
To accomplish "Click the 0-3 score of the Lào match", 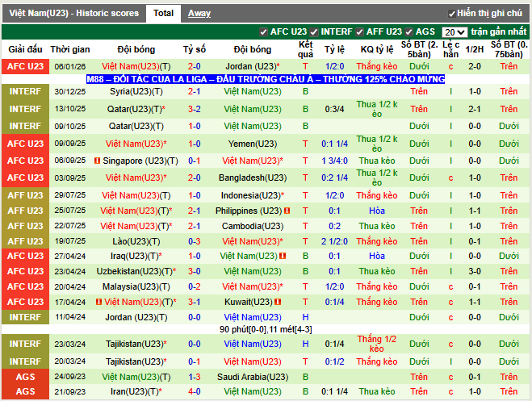I will pos(195,242).
